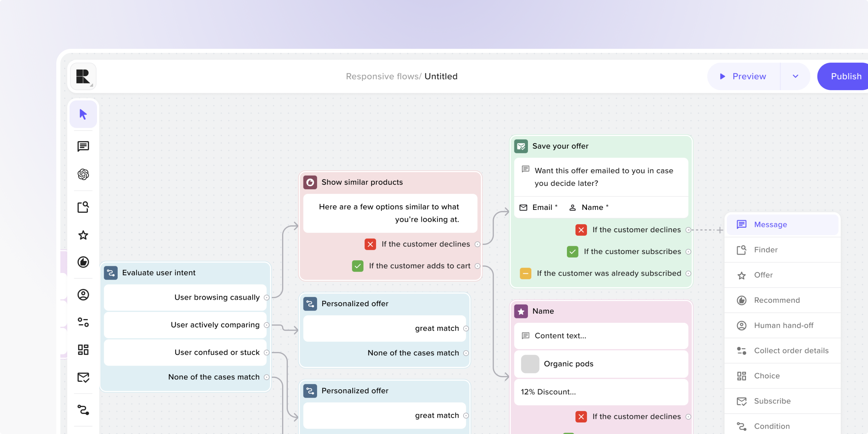The image size is (868, 434).
Task: Click User confused or stuck output port
Action: pos(267,353)
